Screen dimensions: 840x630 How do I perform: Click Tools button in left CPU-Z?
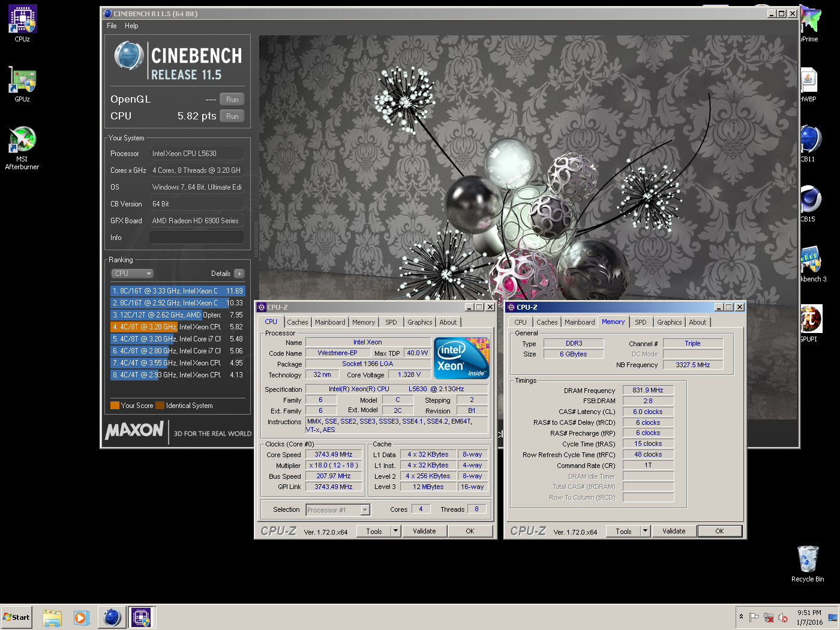374,531
